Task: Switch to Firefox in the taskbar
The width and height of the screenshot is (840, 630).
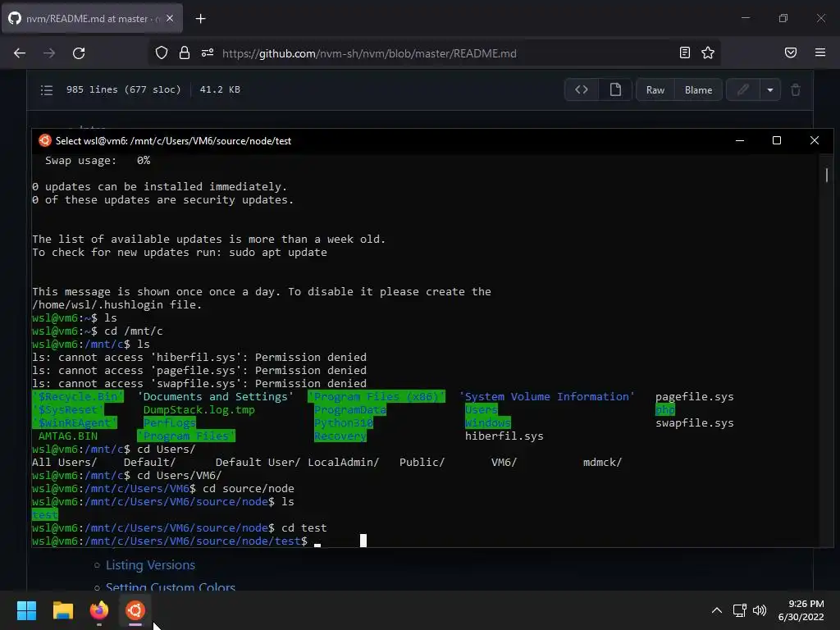Action: (x=98, y=610)
